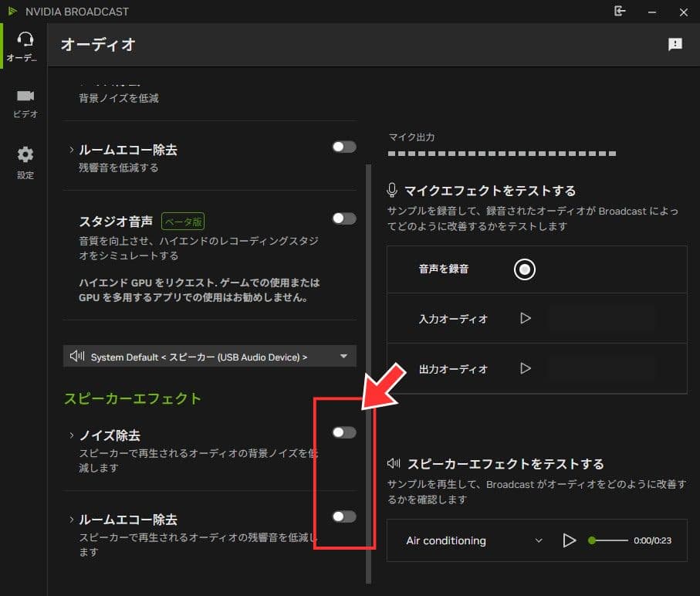Open the 設定 (Settings) gear tab
700x596 pixels.
click(25, 162)
